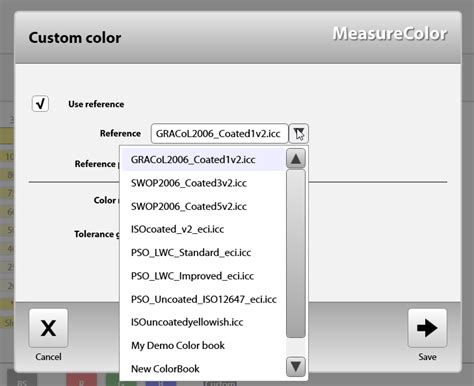Collapse the Reference dropdown arrow button
This screenshot has width=474, height=386.
click(x=299, y=134)
